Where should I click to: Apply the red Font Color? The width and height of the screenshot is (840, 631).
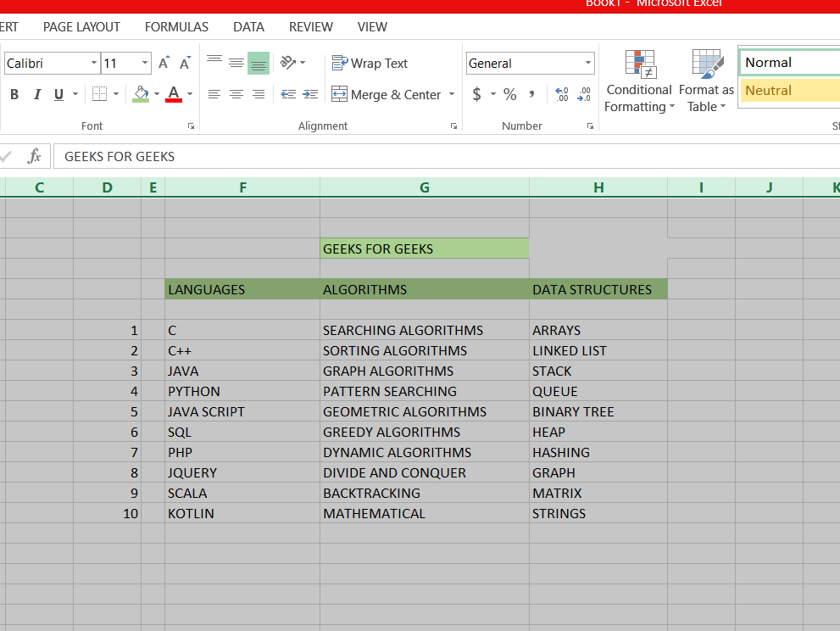[x=174, y=94]
